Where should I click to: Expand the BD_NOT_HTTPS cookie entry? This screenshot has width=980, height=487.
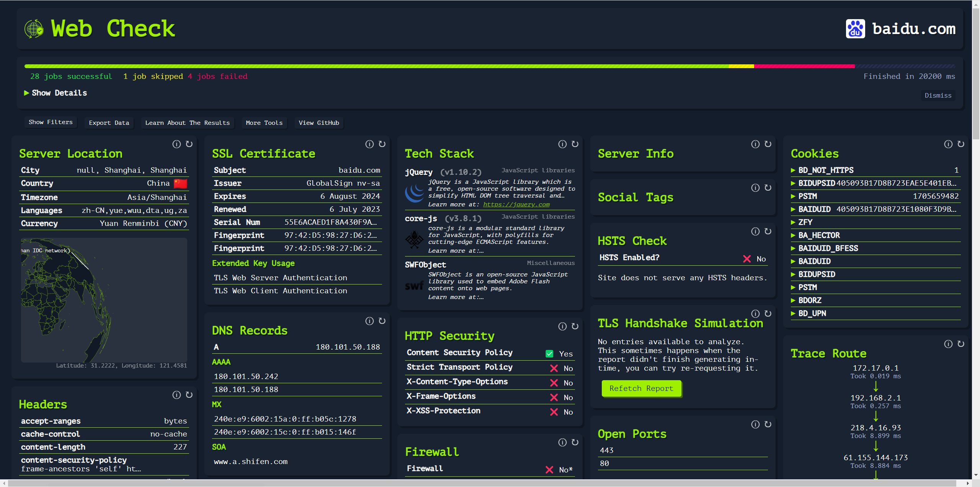point(826,170)
